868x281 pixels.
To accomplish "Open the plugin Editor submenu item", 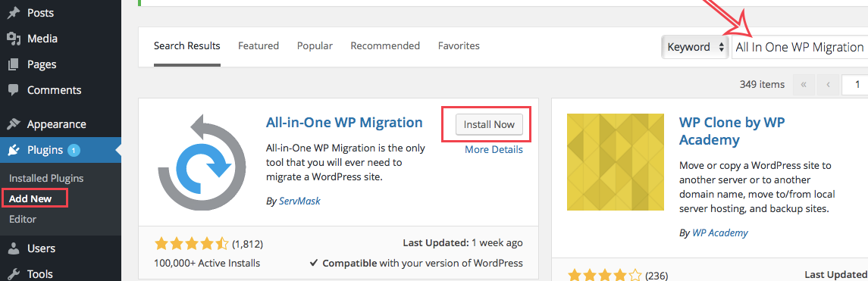I will coord(23,219).
